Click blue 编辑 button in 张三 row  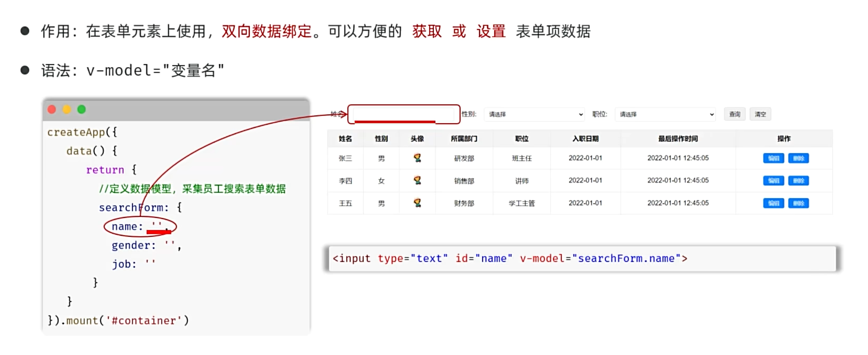773,158
